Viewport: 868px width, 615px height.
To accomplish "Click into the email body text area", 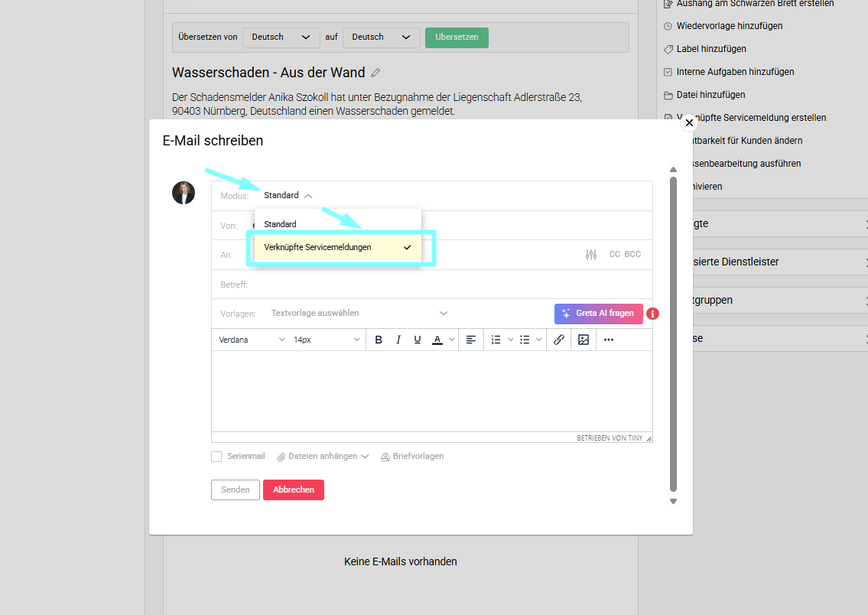I will pyautogui.click(x=432, y=392).
